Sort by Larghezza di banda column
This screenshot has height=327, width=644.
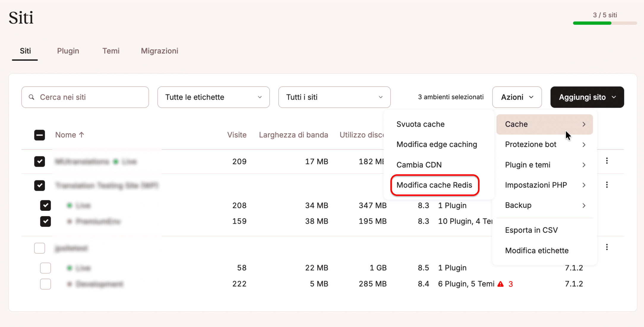point(293,135)
